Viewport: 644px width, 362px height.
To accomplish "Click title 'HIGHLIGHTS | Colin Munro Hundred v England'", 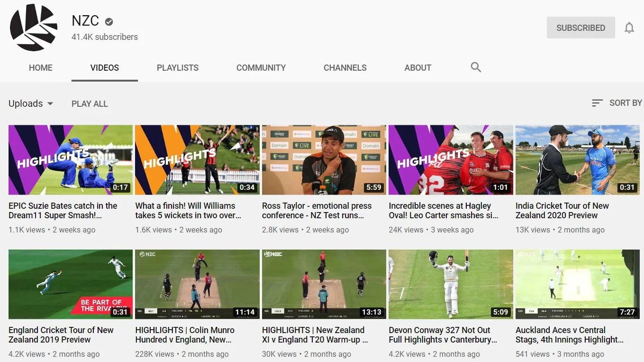I will [x=185, y=334].
